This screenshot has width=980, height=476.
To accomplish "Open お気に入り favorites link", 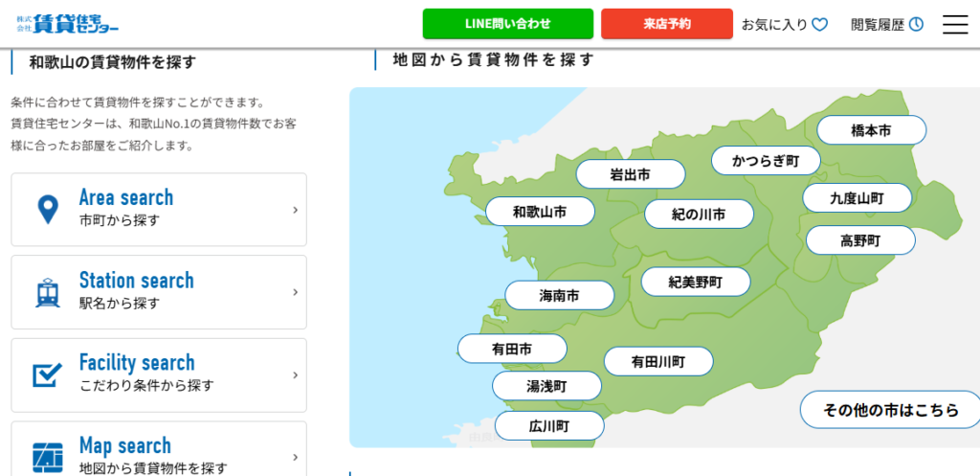I will point(774,25).
